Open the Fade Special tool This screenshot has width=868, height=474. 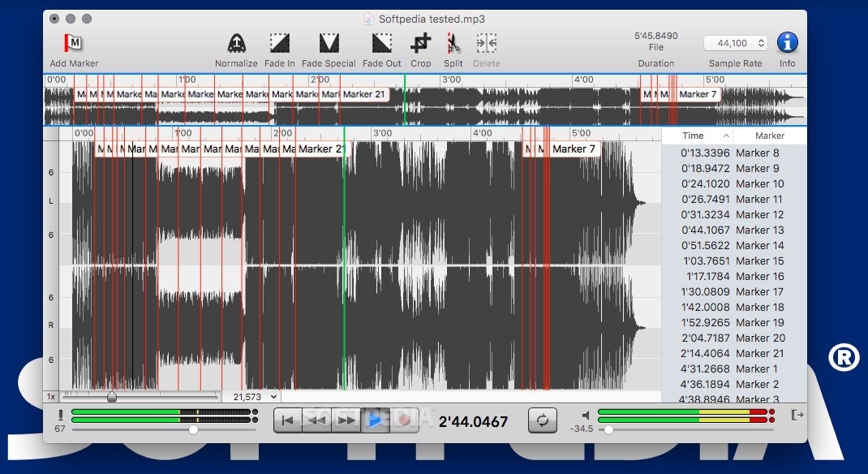coord(329,43)
